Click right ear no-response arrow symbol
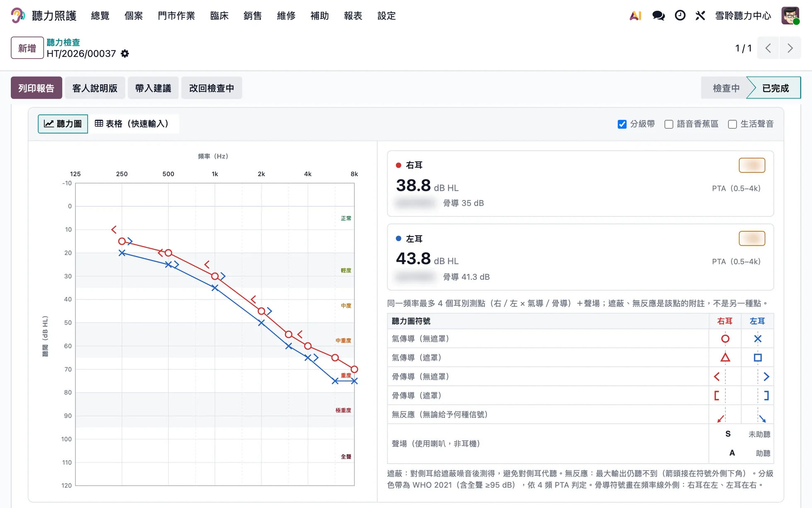 (721, 418)
